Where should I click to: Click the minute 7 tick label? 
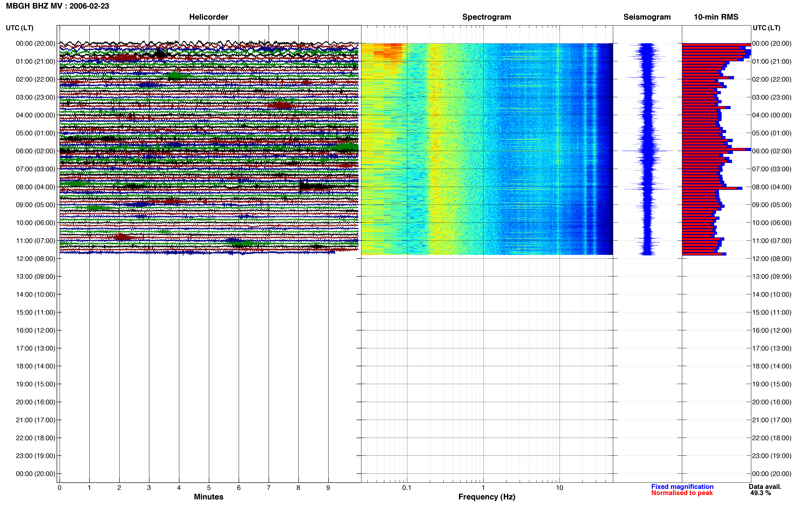(269, 487)
